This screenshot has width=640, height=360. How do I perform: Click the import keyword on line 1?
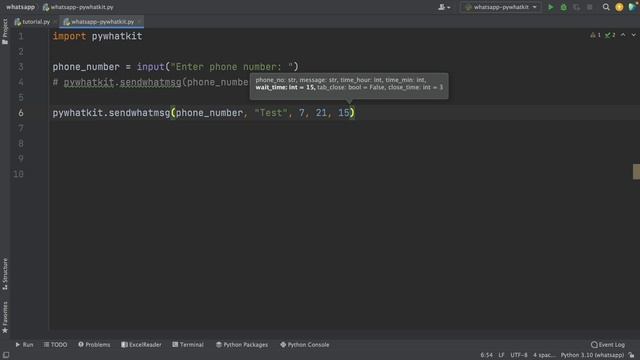69,36
